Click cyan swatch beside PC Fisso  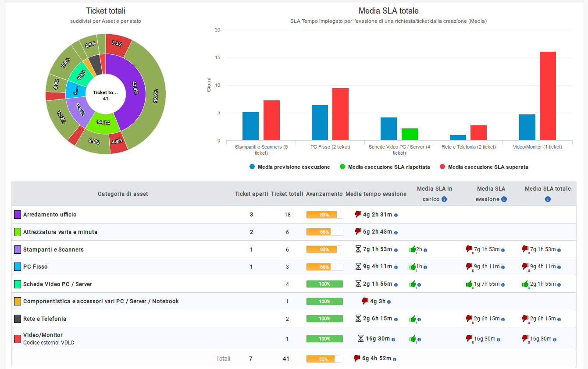18,266
